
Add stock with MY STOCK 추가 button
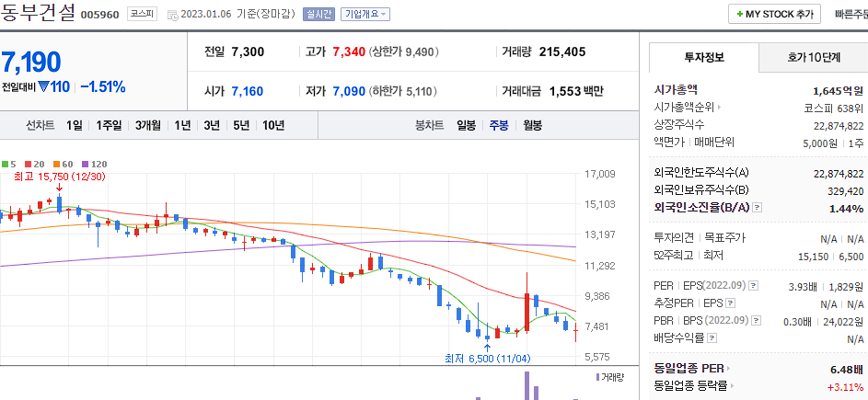tap(774, 15)
